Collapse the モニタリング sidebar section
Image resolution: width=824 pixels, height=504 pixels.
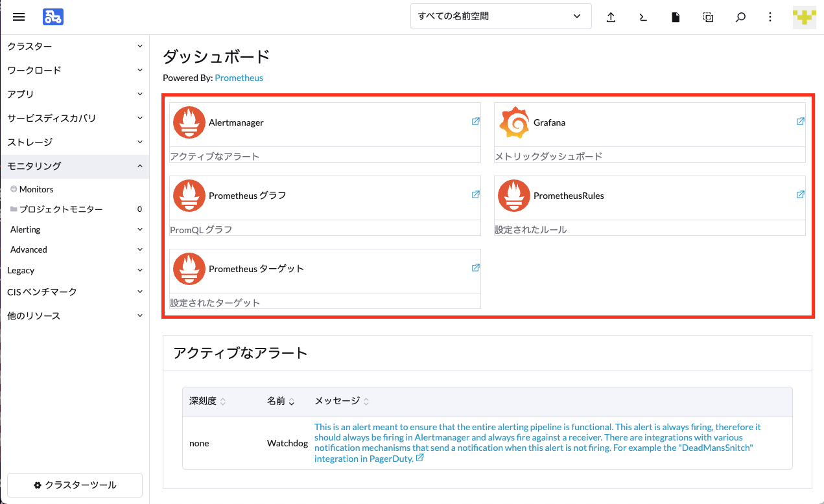click(75, 166)
